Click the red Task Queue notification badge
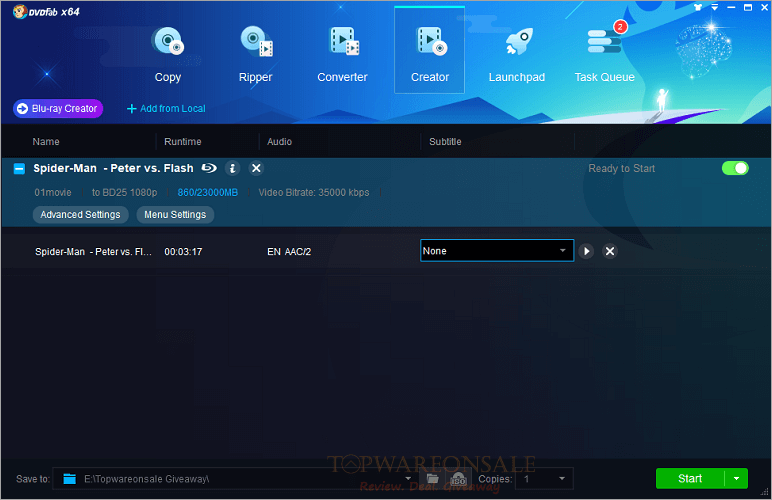Viewport: 772px width, 500px height. click(620, 27)
